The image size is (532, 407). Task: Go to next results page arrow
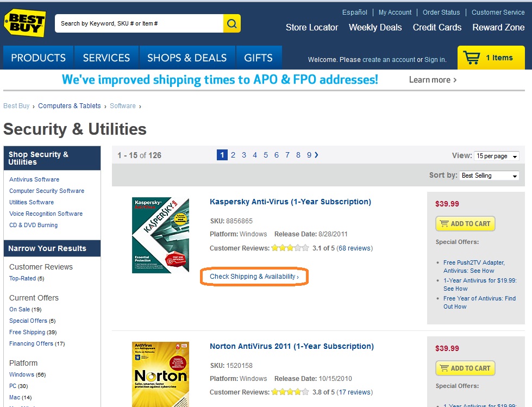pyautogui.click(x=317, y=155)
